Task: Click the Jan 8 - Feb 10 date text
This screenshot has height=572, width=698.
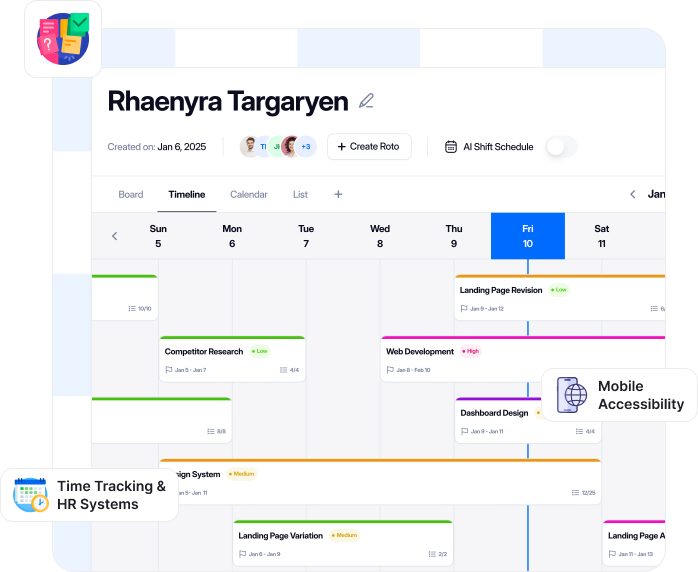Action: click(x=413, y=370)
